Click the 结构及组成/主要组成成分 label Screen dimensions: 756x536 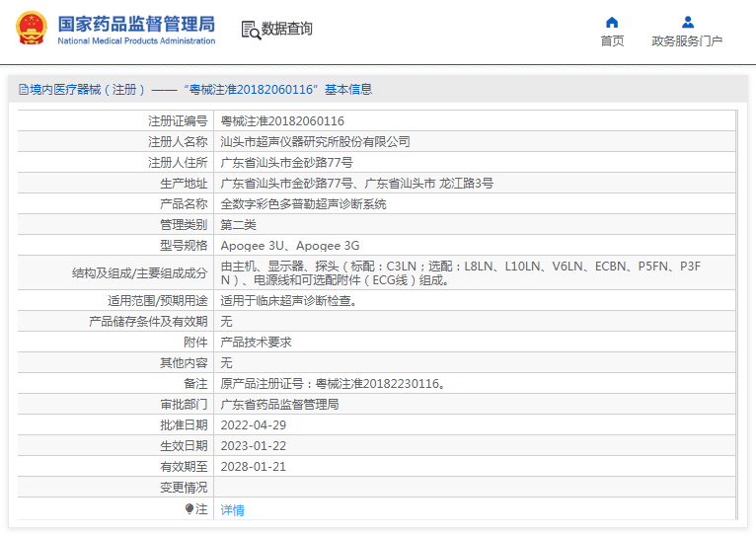(x=140, y=273)
